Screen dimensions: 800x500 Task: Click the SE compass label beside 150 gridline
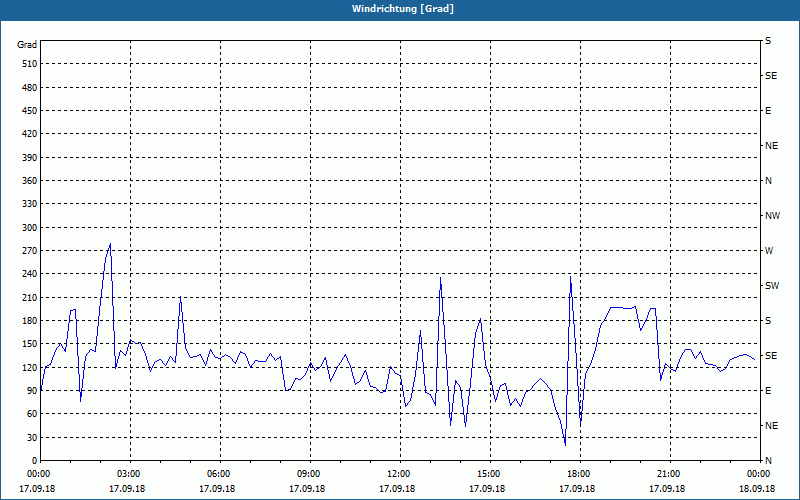(x=771, y=356)
